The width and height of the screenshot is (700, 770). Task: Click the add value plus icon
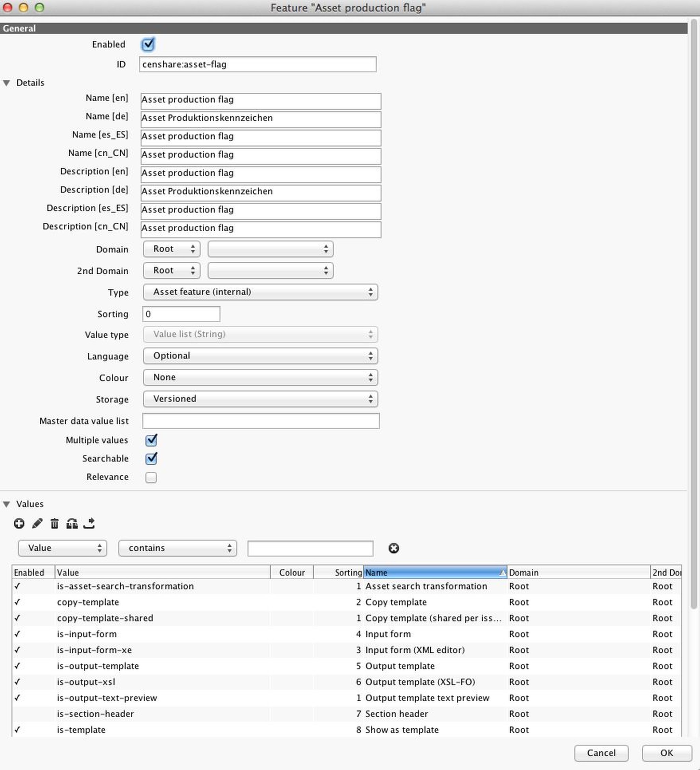pyautogui.click(x=19, y=523)
